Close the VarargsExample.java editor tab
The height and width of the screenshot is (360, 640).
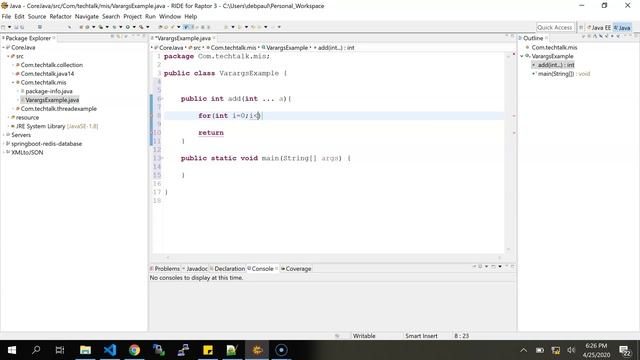214,38
